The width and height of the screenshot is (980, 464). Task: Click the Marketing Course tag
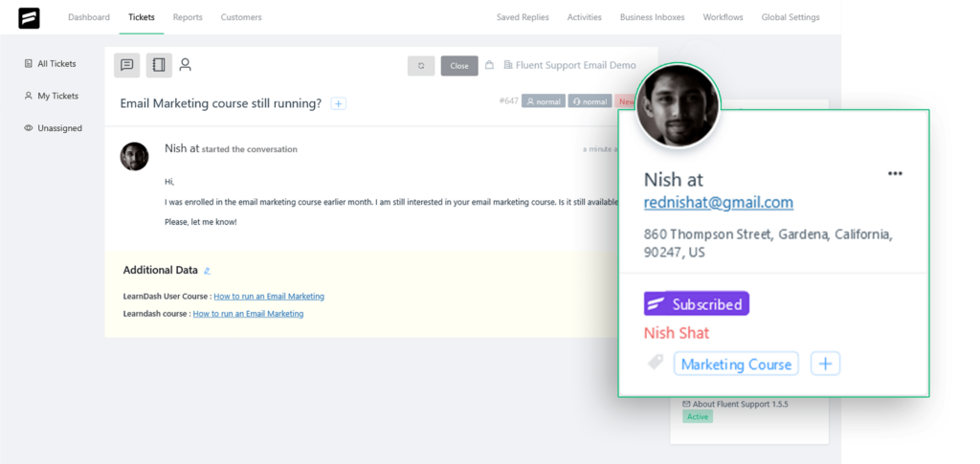736,365
